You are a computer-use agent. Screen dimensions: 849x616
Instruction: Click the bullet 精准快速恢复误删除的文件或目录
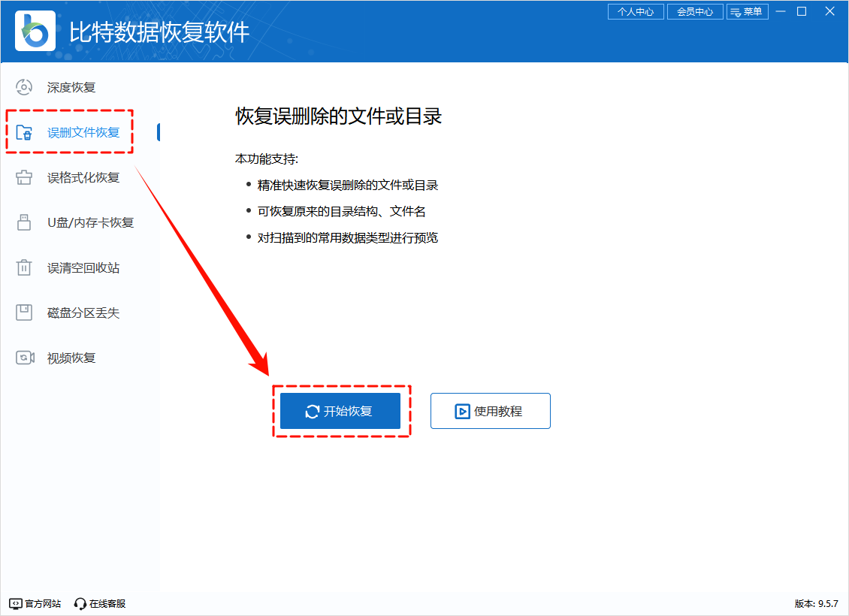[x=348, y=185]
